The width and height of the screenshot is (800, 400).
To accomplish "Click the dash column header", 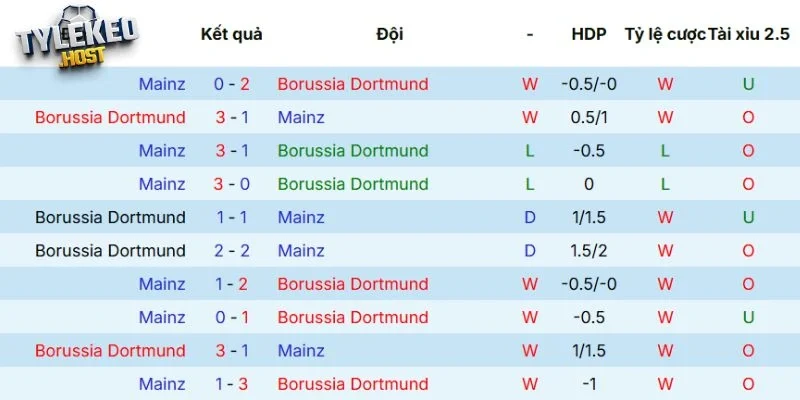I will 530,34.
